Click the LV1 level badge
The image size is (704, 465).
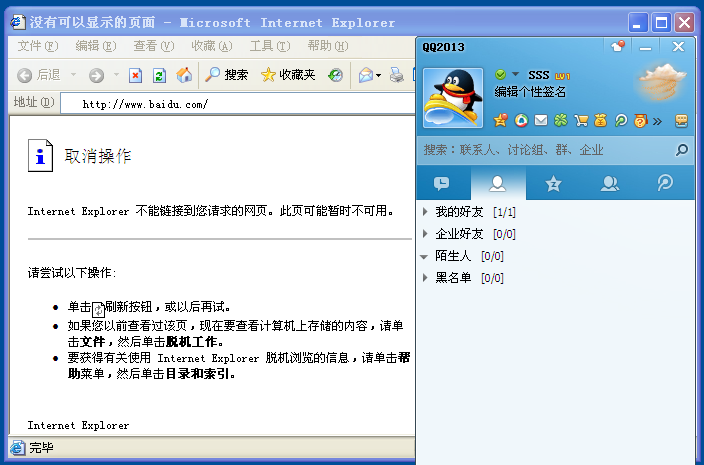(x=563, y=76)
